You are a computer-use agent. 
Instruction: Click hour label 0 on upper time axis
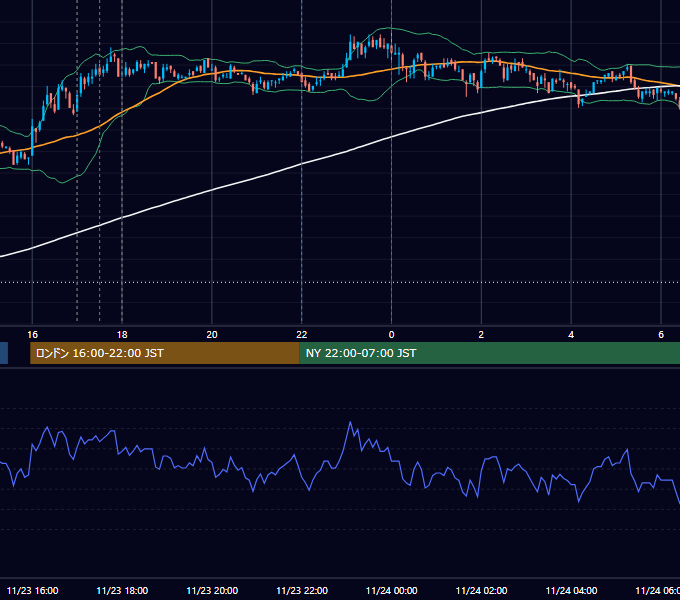pyautogui.click(x=391, y=335)
